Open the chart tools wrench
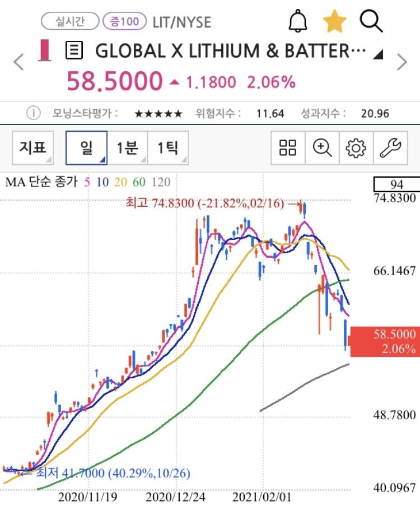 pyautogui.click(x=390, y=148)
